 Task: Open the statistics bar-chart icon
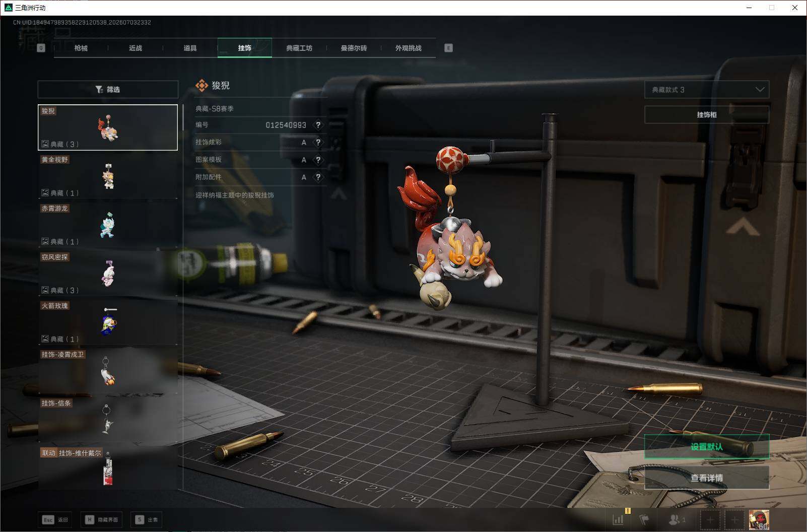[618, 519]
